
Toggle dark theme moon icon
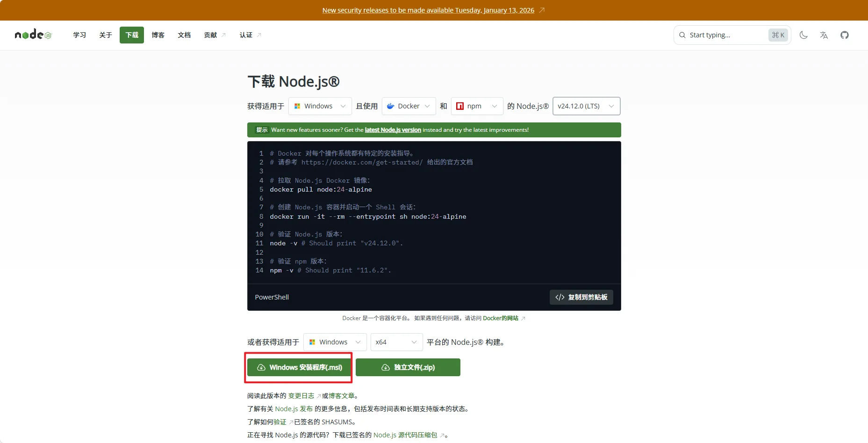click(803, 35)
